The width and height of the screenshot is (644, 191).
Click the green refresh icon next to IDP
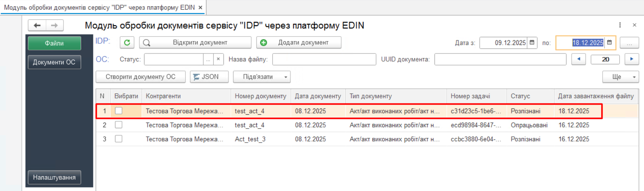click(x=127, y=43)
